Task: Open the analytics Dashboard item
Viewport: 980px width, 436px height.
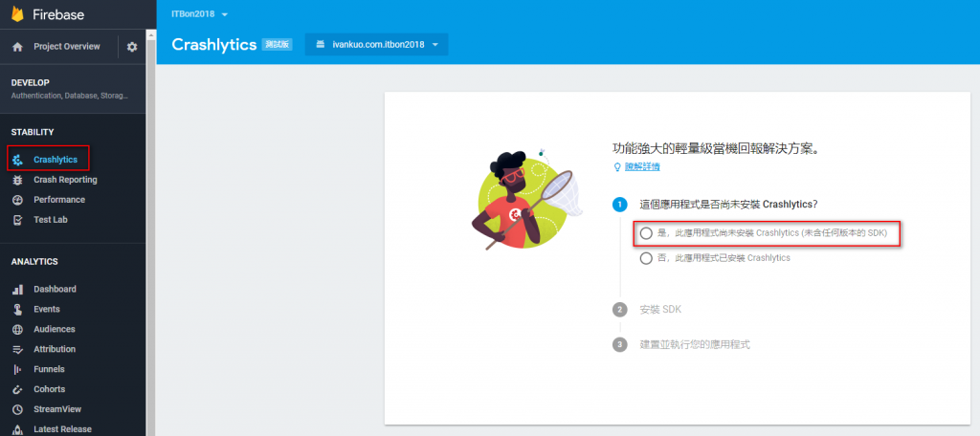Action: coord(55,289)
